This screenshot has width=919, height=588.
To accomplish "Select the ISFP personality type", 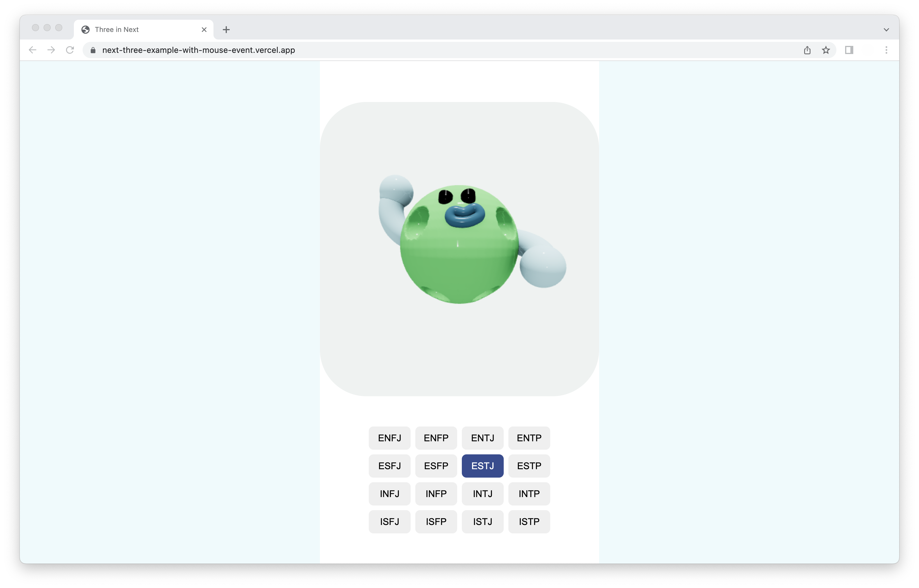I will 436,521.
